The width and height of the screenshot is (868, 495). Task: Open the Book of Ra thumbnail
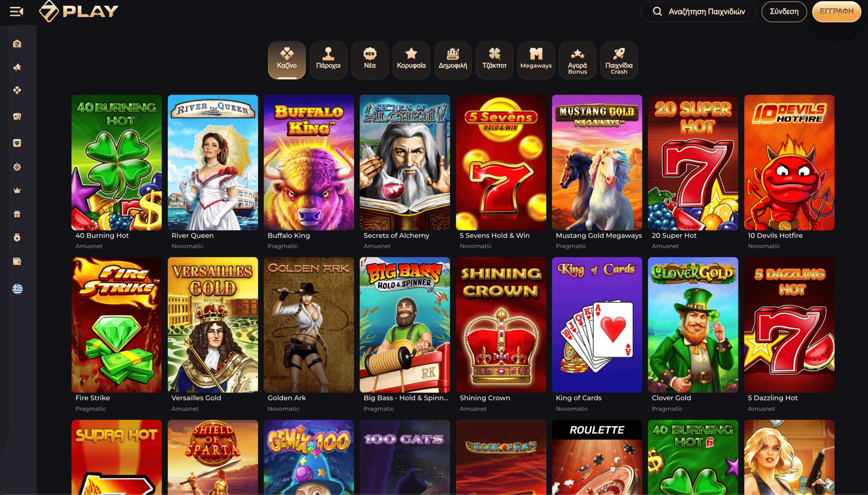(501, 457)
